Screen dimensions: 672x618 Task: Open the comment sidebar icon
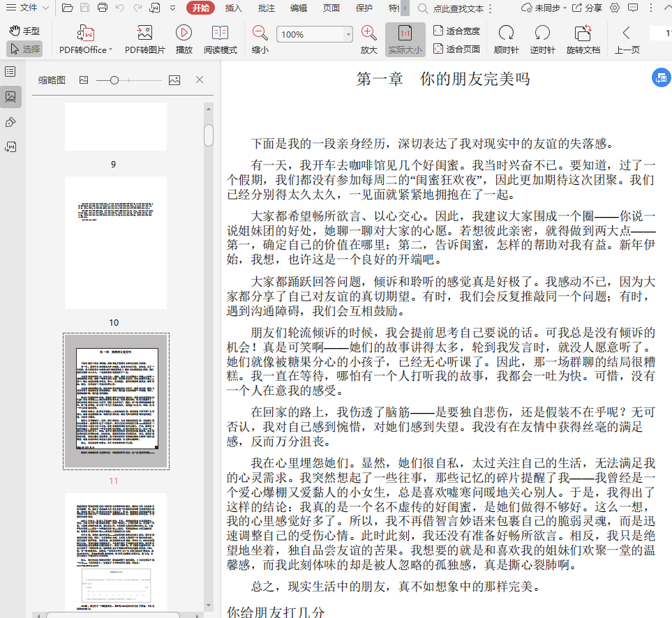[10, 147]
